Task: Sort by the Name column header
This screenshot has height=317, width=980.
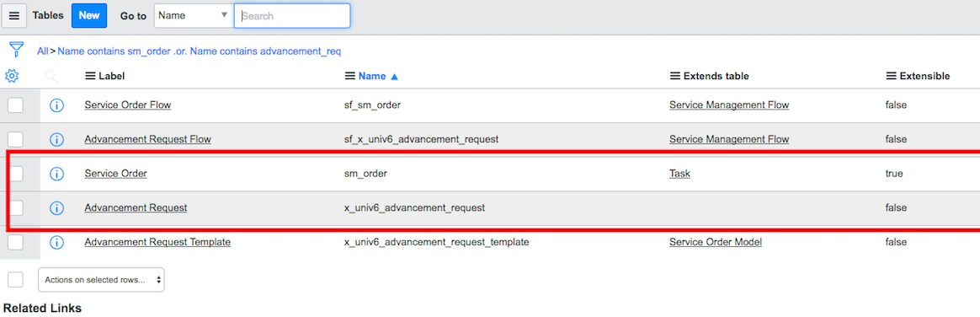Action: point(372,76)
